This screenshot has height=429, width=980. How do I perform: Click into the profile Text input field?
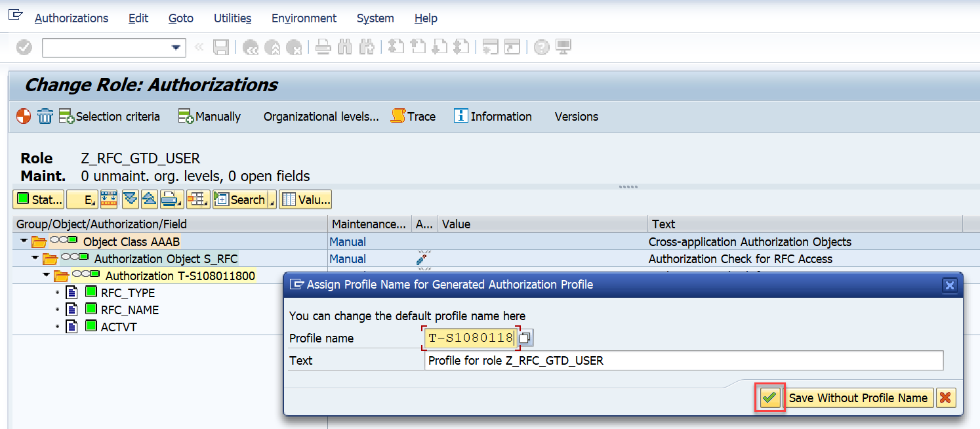[x=682, y=360]
